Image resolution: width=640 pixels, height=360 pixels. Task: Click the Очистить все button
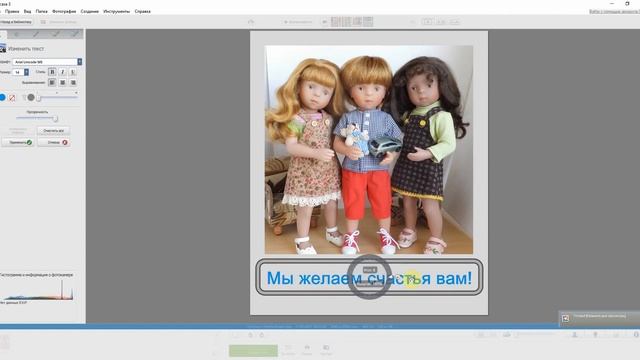click(53, 131)
